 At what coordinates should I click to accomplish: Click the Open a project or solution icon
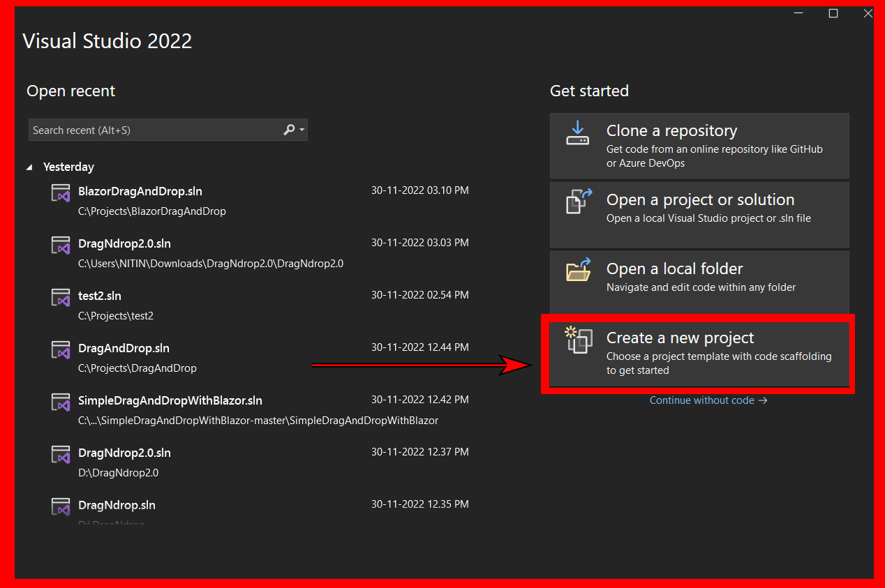(578, 202)
